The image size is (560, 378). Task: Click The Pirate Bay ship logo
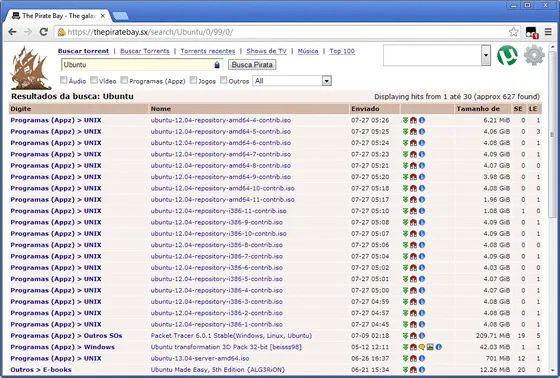coord(30,68)
